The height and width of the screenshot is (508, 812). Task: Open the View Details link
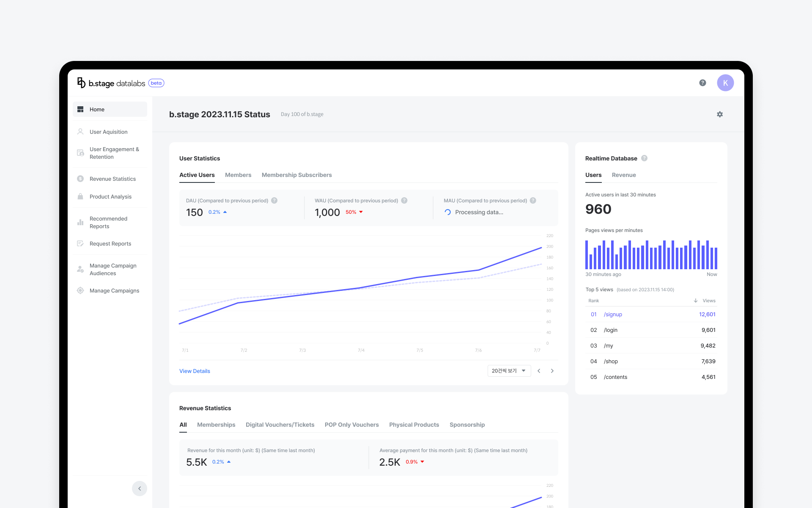(195, 371)
